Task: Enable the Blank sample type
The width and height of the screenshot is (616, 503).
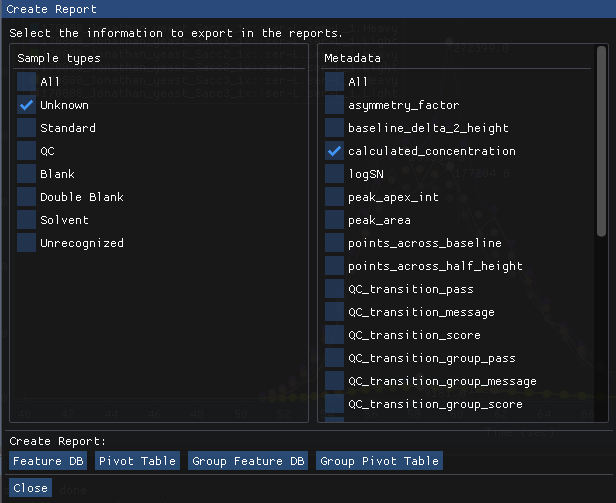Action: coord(26,174)
